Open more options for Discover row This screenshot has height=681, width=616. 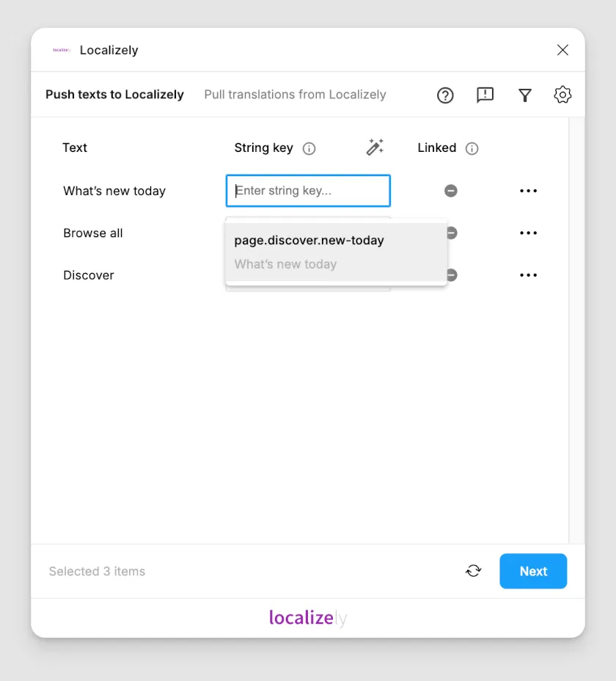click(x=528, y=275)
